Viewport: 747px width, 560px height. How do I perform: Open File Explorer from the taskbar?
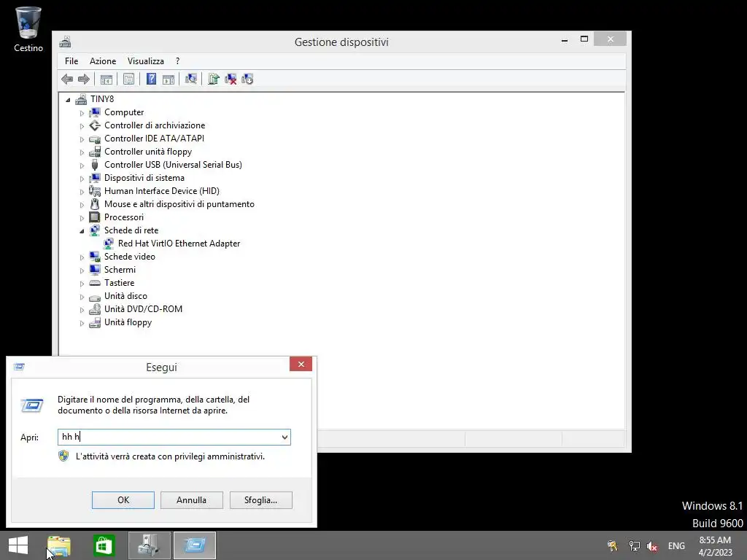coord(58,545)
